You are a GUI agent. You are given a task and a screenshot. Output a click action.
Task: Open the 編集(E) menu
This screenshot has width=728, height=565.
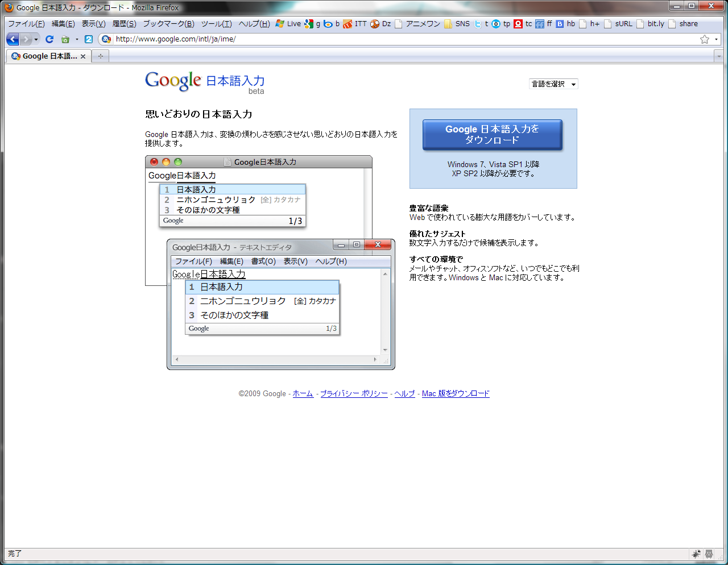(63, 24)
